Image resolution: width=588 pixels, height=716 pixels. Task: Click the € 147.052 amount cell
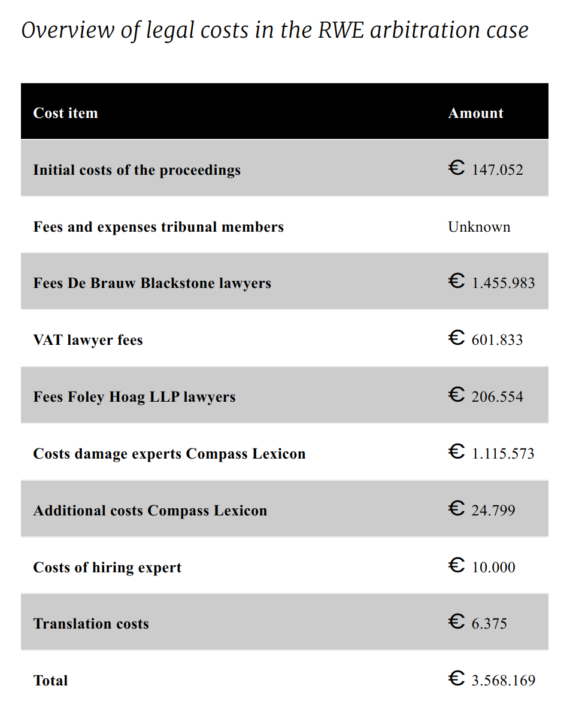(485, 168)
